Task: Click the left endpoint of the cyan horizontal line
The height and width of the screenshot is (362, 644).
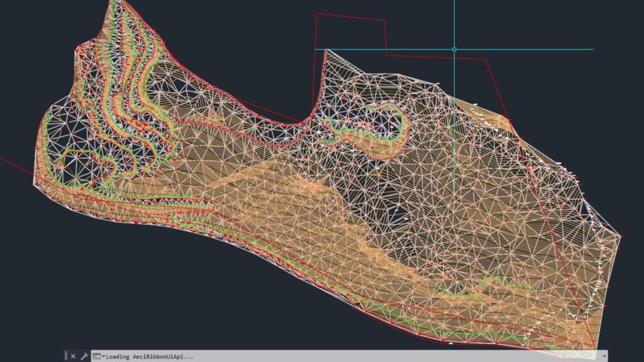Action: tap(316, 49)
